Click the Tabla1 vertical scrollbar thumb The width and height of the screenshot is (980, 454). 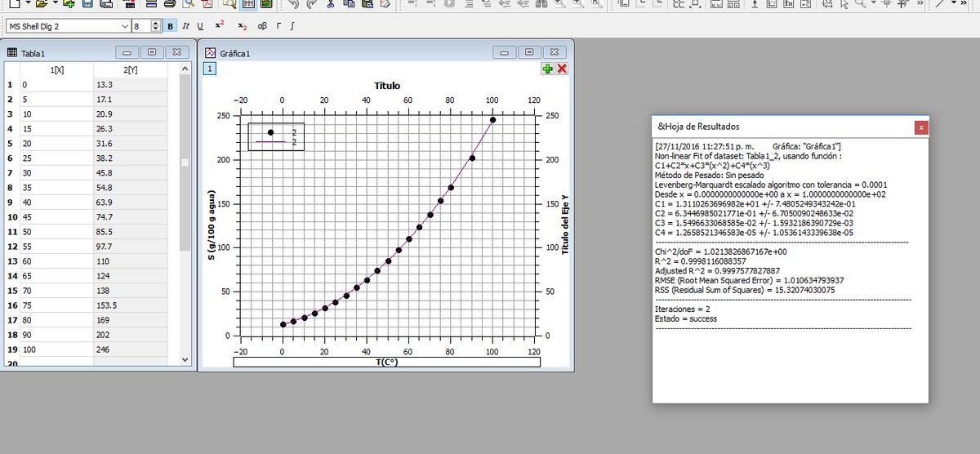click(185, 163)
